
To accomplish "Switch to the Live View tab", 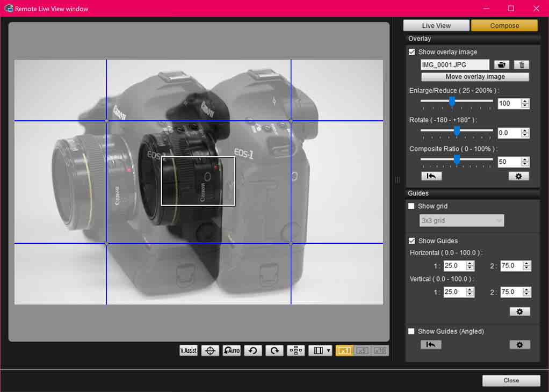I will pos(436,26).
